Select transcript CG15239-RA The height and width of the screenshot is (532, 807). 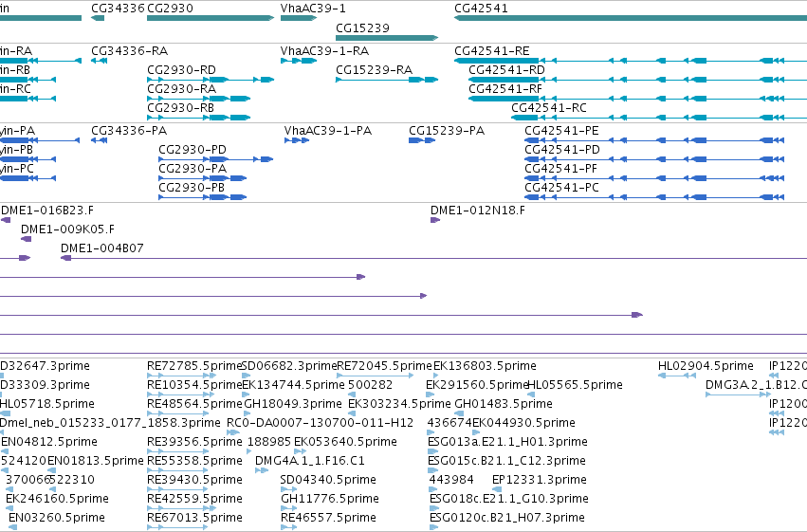(x=374, y=70)
